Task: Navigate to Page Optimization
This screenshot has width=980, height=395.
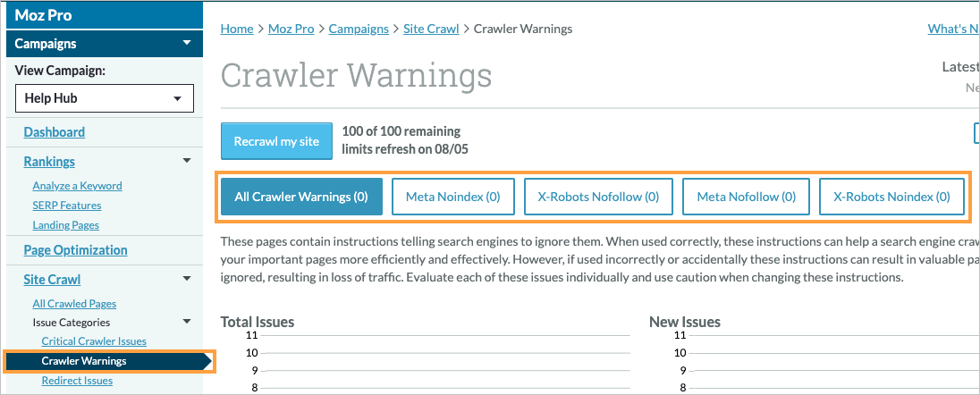Action: (75, 250)
